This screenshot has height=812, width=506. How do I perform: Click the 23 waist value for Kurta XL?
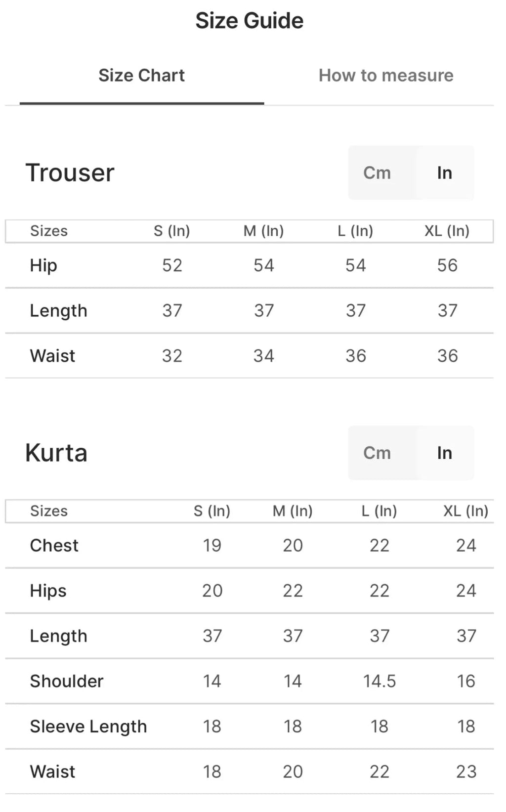point(466,772)
